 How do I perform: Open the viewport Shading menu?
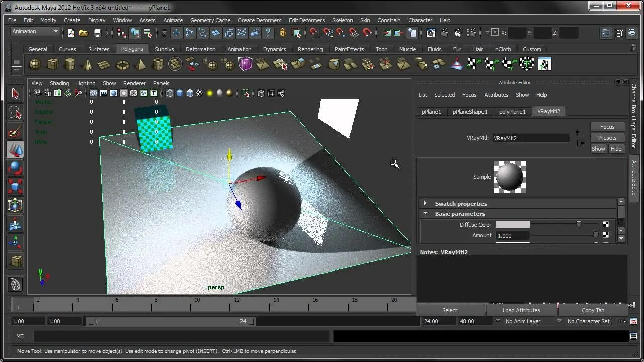[59, 83]
